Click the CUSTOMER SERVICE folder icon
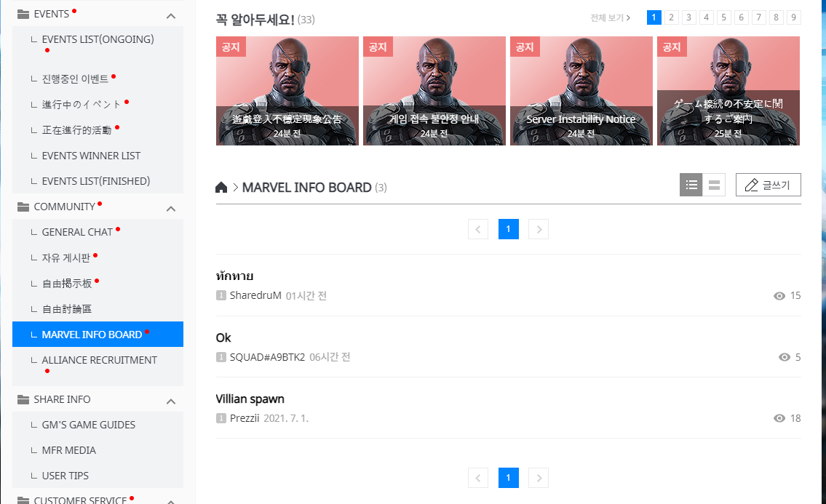This screenshot has height=504, width=826. coord(23,500)
